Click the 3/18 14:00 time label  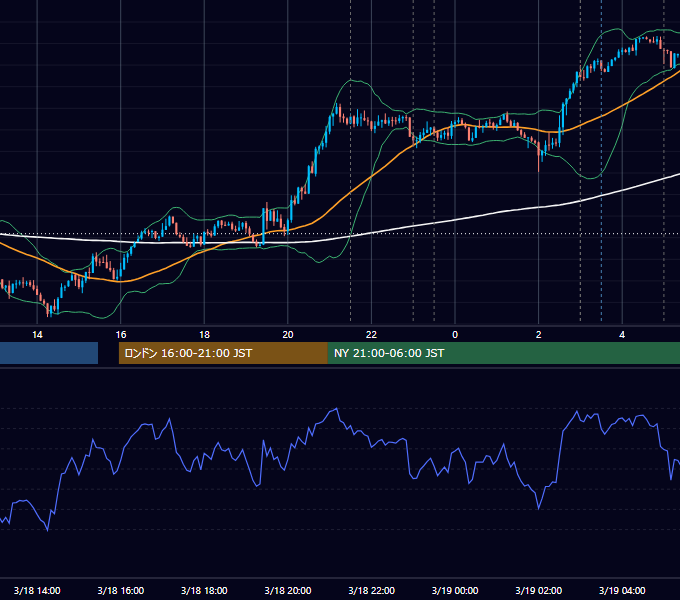(x=37, y=590)
